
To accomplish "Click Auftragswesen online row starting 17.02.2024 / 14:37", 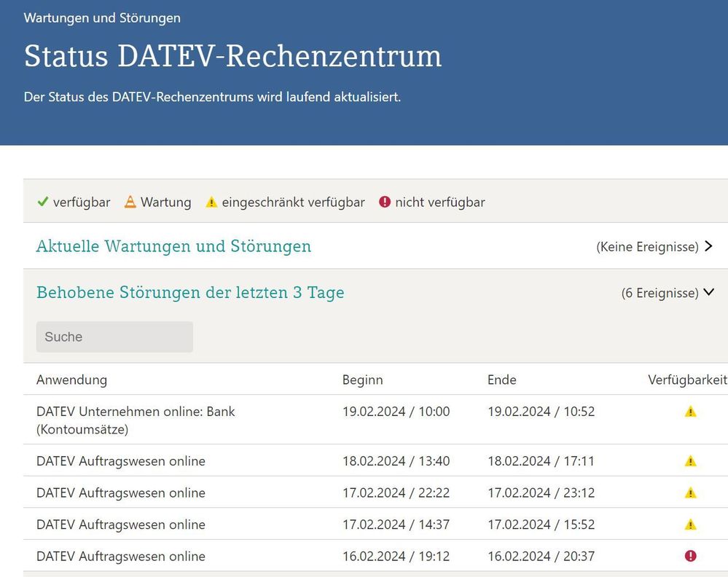I will [x=375, y=524].
